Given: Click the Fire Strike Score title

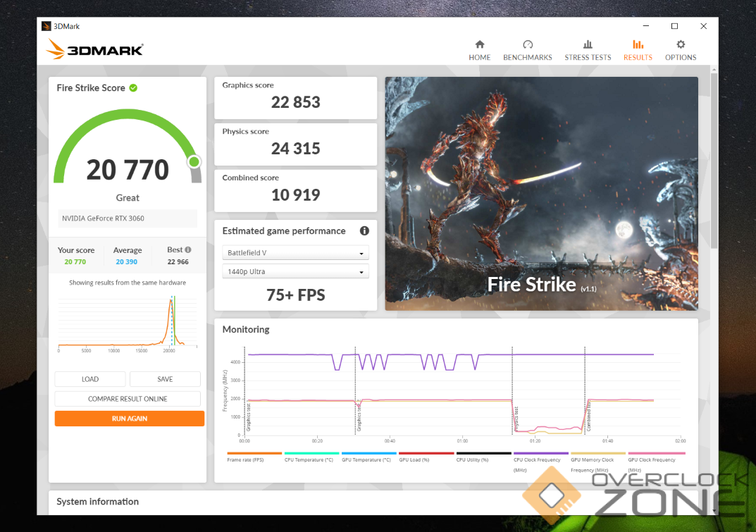Looking at the screenshot, I should pyautogui.click(x=91, y=88).
